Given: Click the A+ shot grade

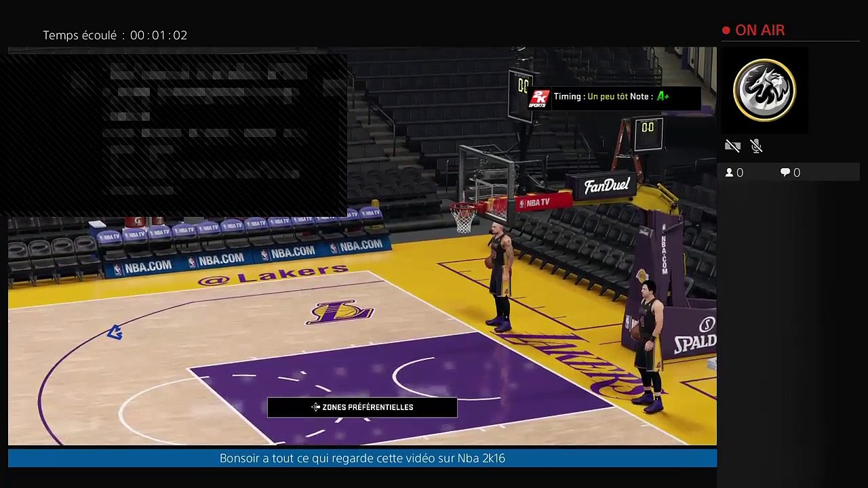Looking at the screenshot, I should 663,97.
